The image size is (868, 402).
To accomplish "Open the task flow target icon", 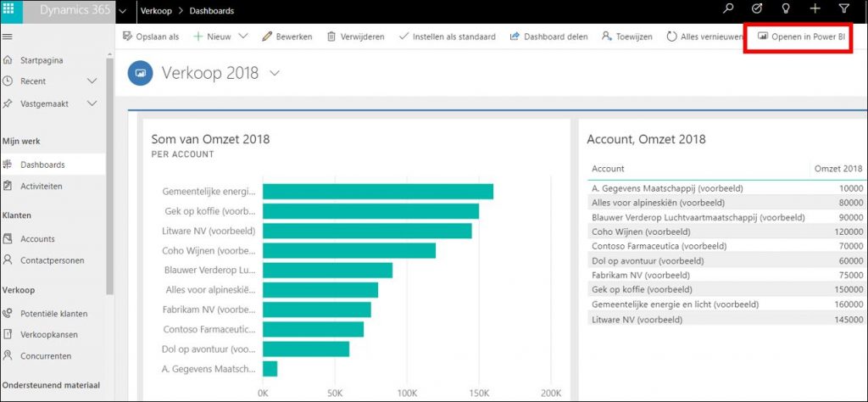I will pos(757,10).
